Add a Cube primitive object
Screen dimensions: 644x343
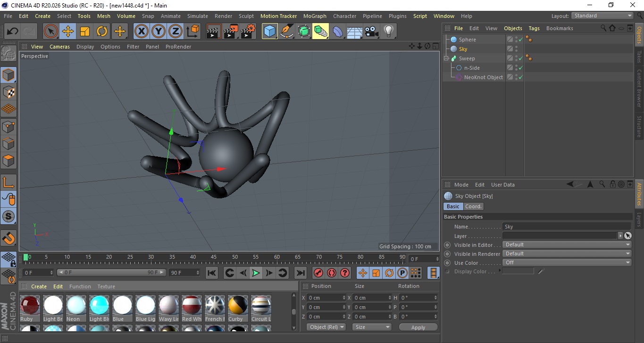[270, 32]
